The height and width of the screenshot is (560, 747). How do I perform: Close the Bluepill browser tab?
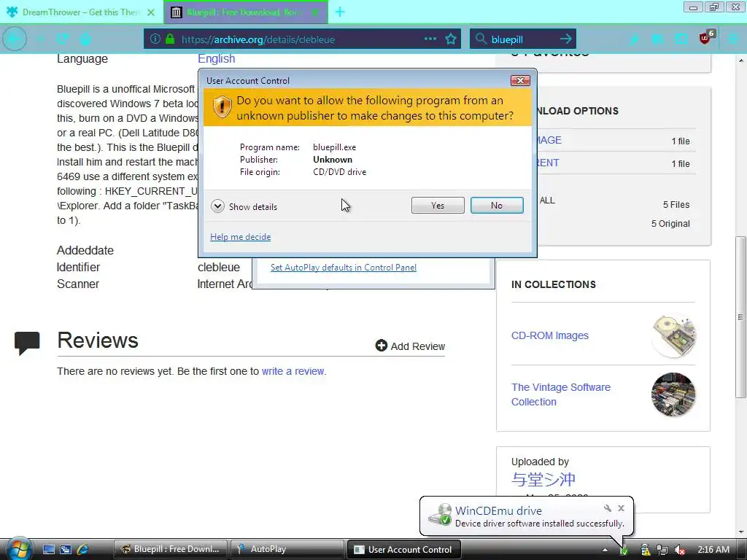(315, 12)
